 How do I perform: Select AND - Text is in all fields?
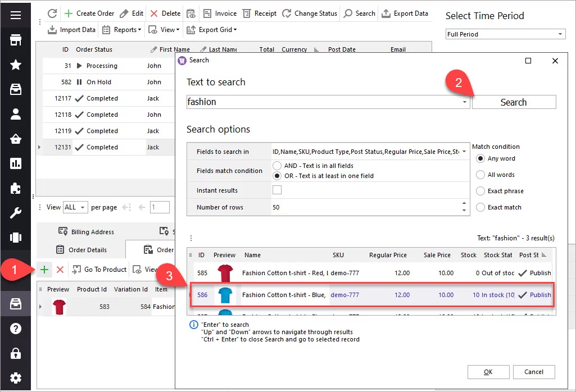[276, 166]
